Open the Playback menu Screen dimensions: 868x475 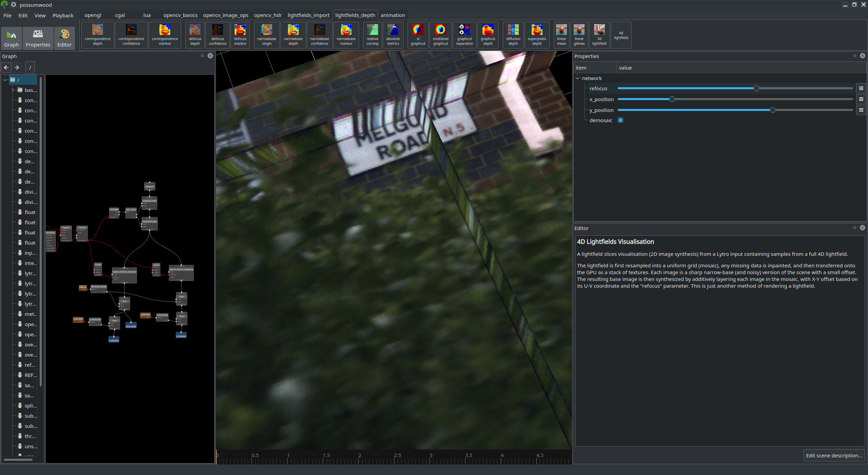tap(63, 16)
